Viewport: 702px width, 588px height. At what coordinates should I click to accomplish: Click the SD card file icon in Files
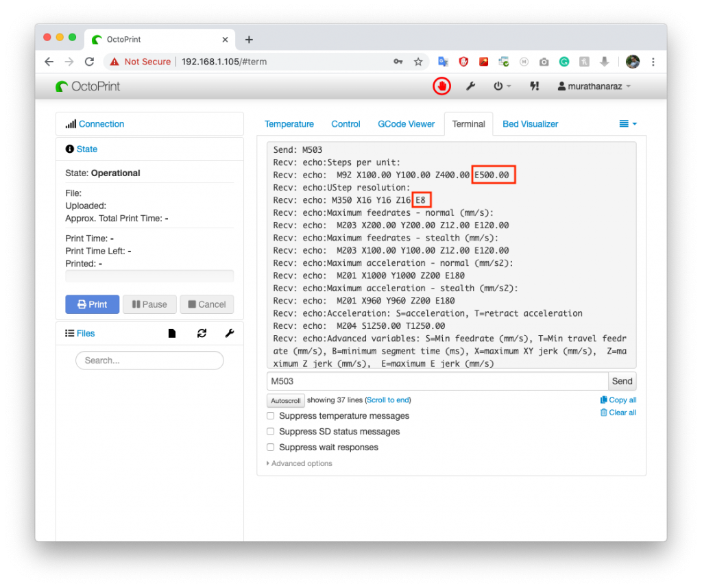point(172,333)
